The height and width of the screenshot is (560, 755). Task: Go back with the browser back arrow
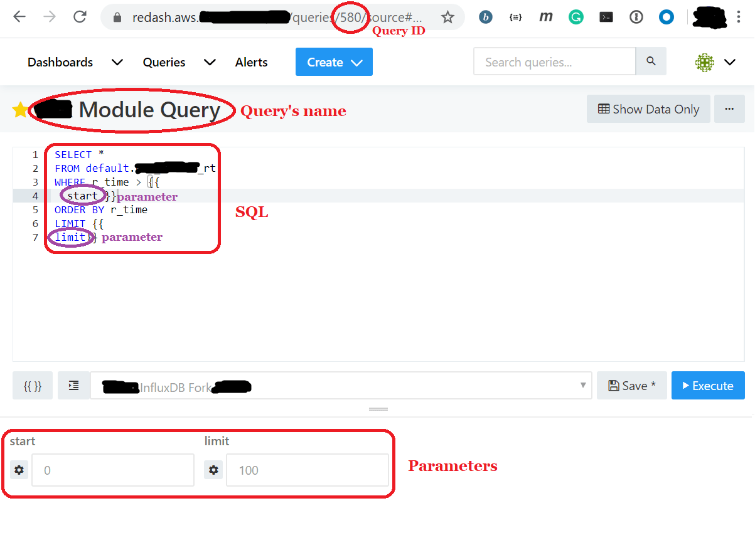coord(19,17)
